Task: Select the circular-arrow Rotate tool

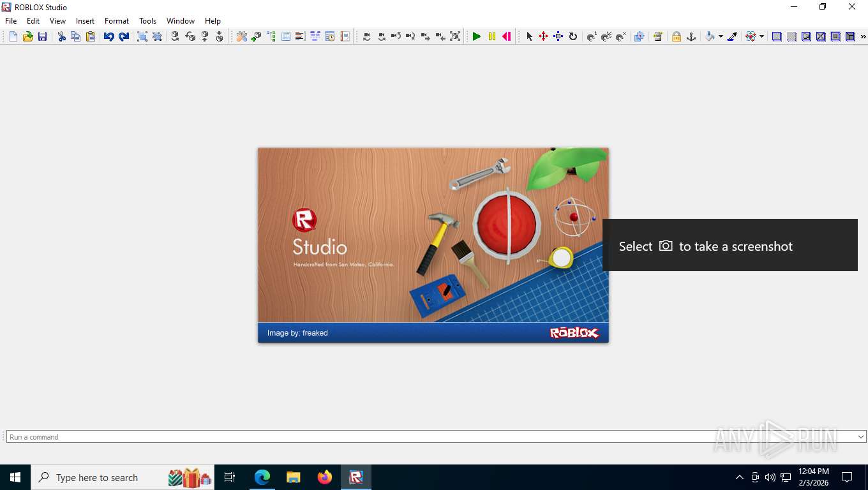Action: pyautogui.click(x=573, y=37)
